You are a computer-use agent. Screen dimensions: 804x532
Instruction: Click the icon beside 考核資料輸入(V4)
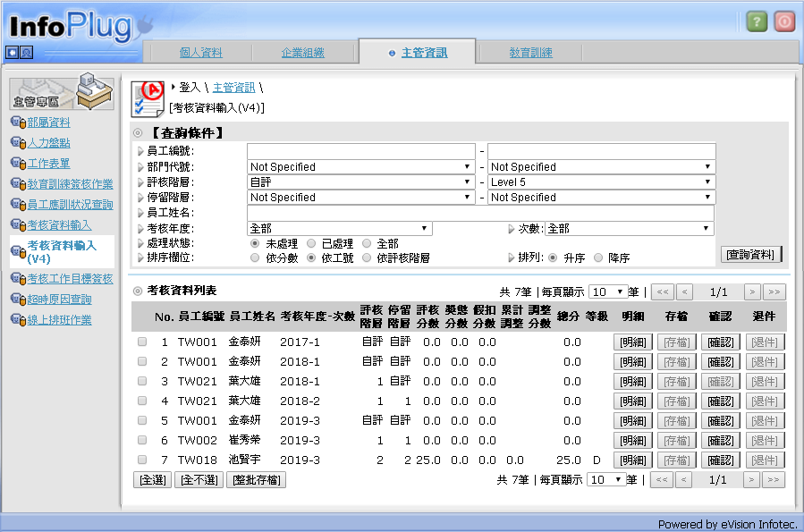coord(18,251)
